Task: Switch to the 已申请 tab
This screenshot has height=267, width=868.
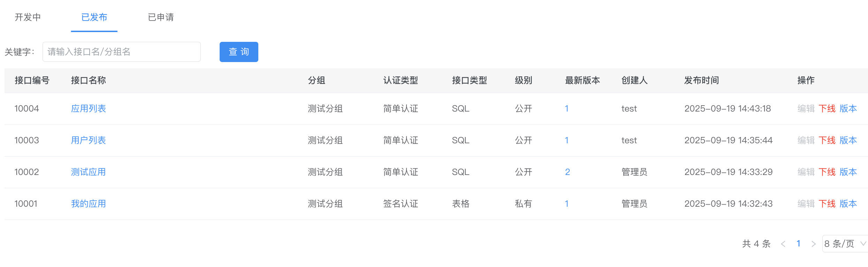Action: coord(161,17)
